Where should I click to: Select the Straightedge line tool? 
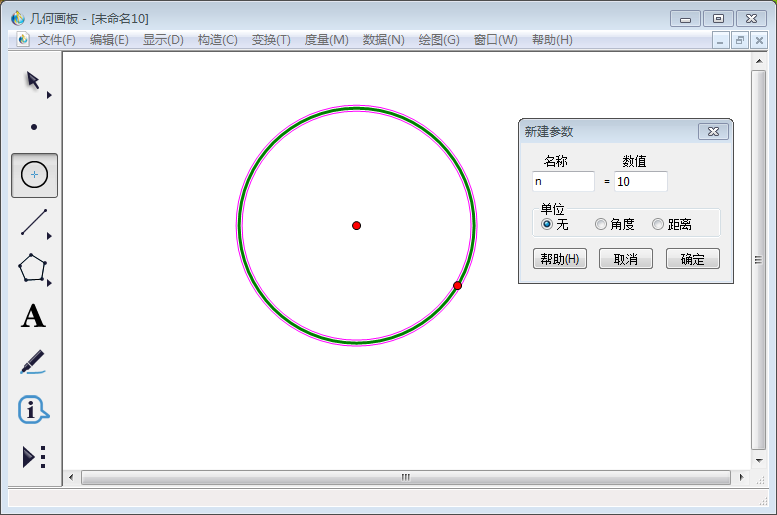34,222
